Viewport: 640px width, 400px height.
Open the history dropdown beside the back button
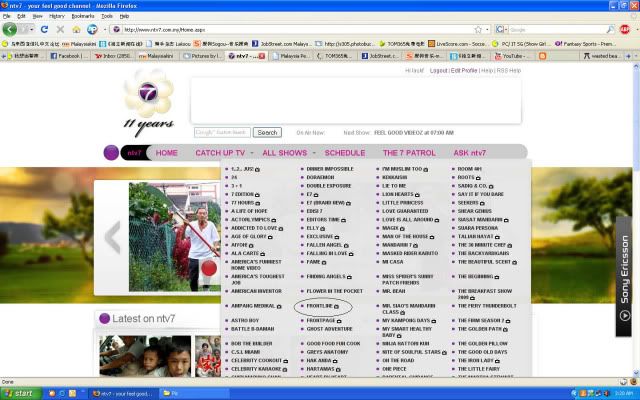pyautogui.click(x=31, y=30)
